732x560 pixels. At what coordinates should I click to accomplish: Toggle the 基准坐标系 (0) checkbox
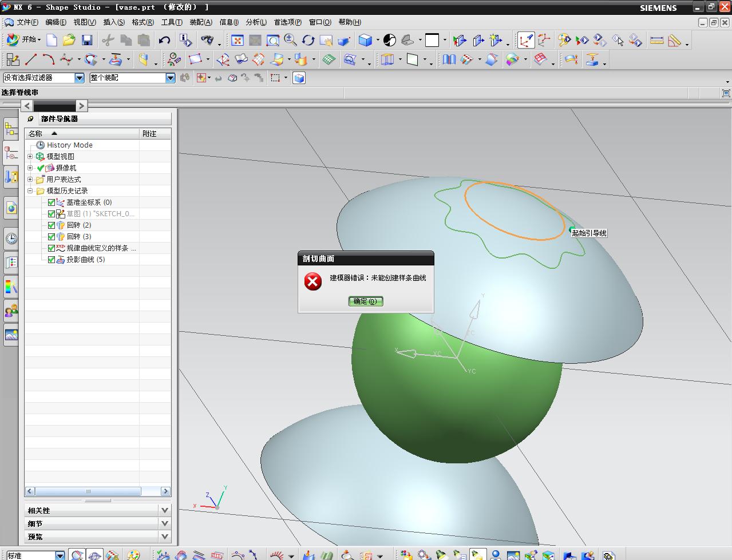[x=52, y=202]
